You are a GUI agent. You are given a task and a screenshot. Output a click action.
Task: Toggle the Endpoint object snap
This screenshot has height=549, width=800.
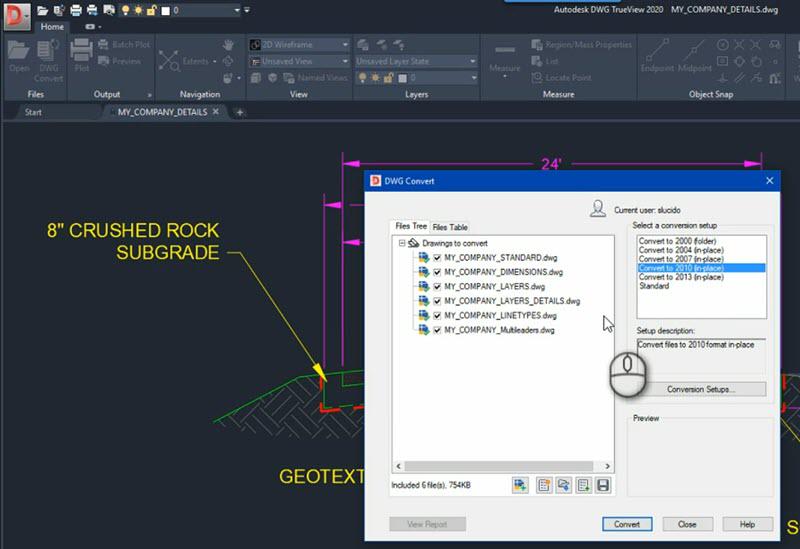[x=658, y=56]
